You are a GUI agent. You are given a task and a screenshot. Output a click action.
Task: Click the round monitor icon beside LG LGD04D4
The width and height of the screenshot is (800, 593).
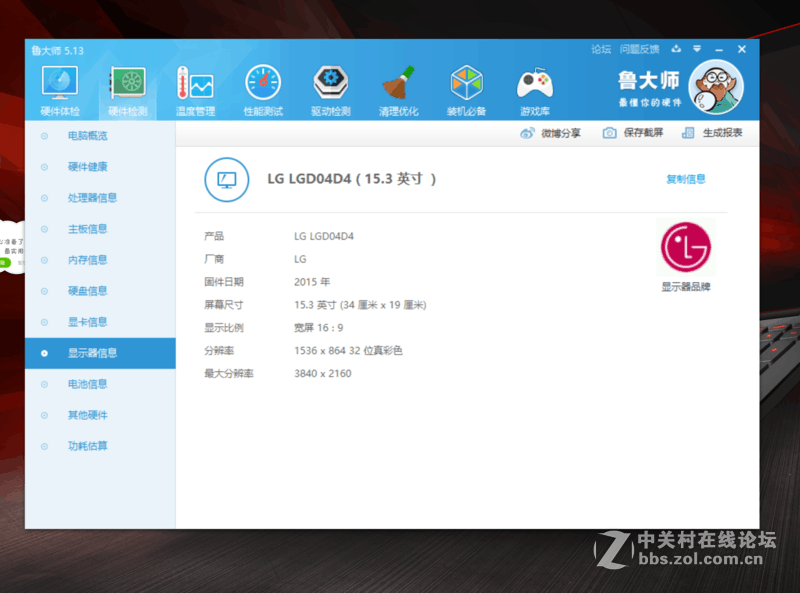(x=227, y=180)
